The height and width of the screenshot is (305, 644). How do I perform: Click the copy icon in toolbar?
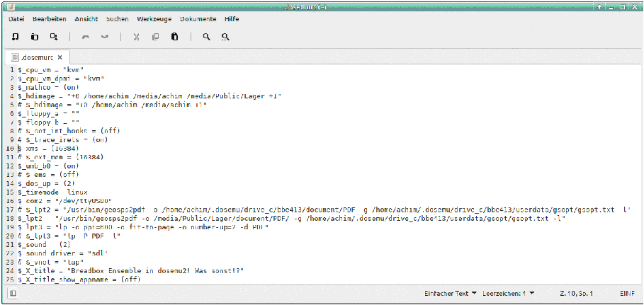tap(155, 37)
